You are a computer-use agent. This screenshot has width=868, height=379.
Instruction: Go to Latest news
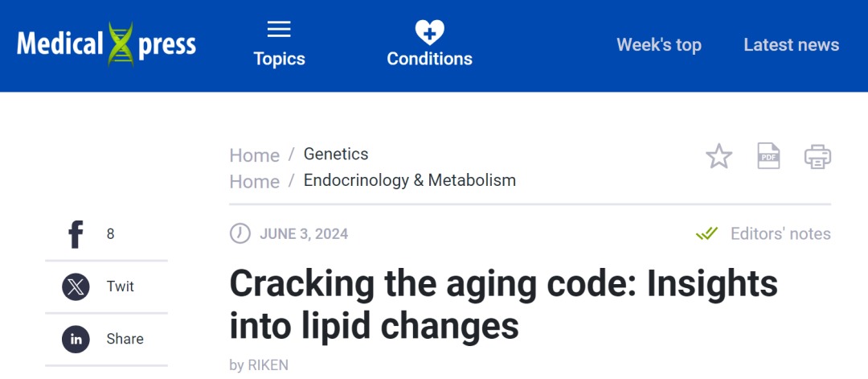(791, 45)
